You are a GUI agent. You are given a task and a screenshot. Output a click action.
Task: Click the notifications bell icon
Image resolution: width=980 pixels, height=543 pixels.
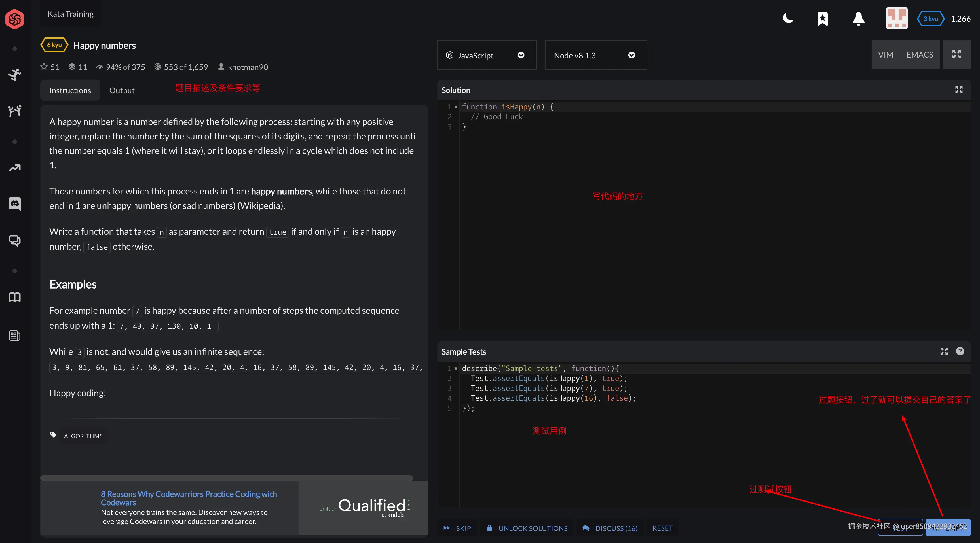pos(858,19)
